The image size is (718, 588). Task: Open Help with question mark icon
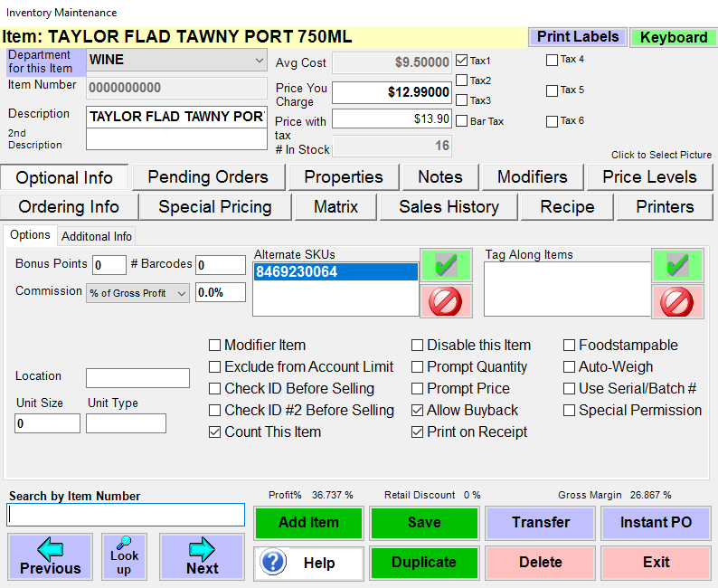[308, 563]
